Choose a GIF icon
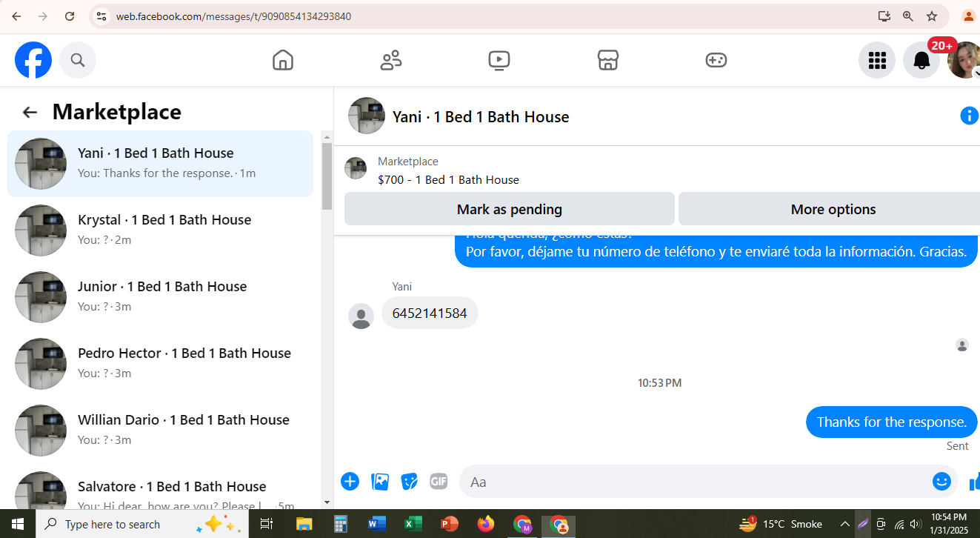 pyautogui.click(x=439, y=482)
